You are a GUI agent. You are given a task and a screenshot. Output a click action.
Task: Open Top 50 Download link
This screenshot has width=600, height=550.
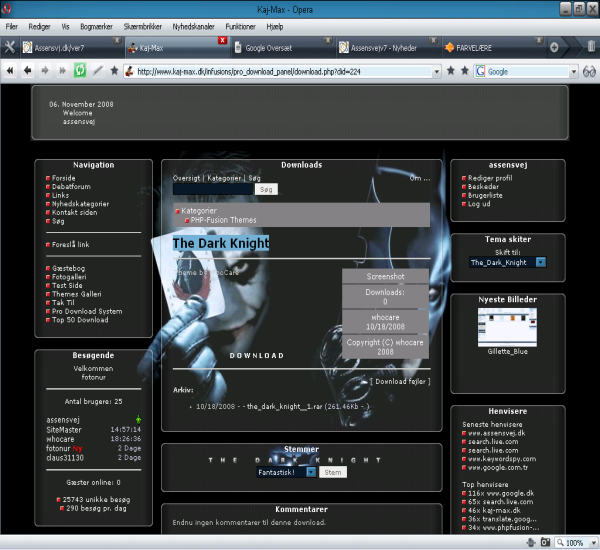pyautogui.click(x=80, y=320)
